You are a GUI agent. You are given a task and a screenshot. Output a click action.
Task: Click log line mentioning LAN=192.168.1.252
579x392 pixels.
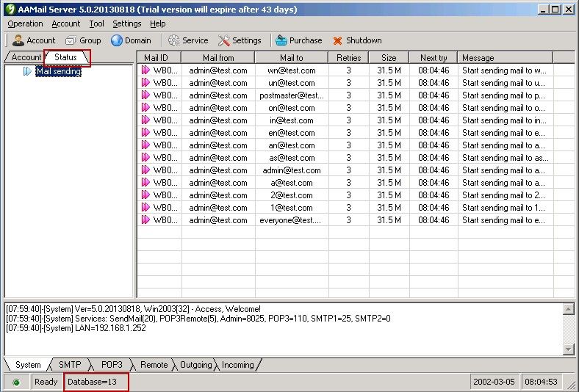click(76, 328)
